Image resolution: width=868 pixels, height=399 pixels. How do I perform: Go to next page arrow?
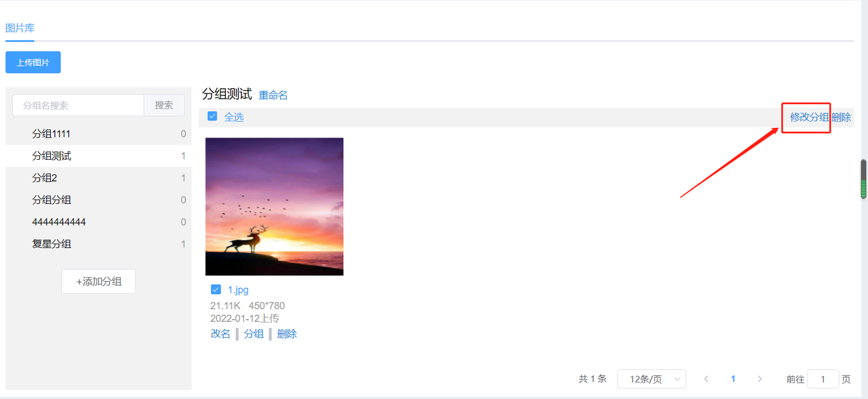(759, 379)
